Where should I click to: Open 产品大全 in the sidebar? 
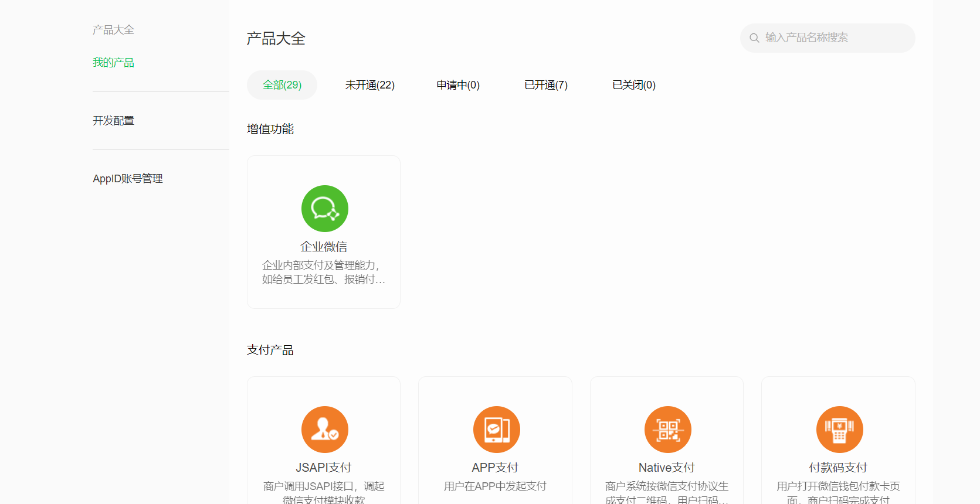pyautogui.click(x=113, y=30)
